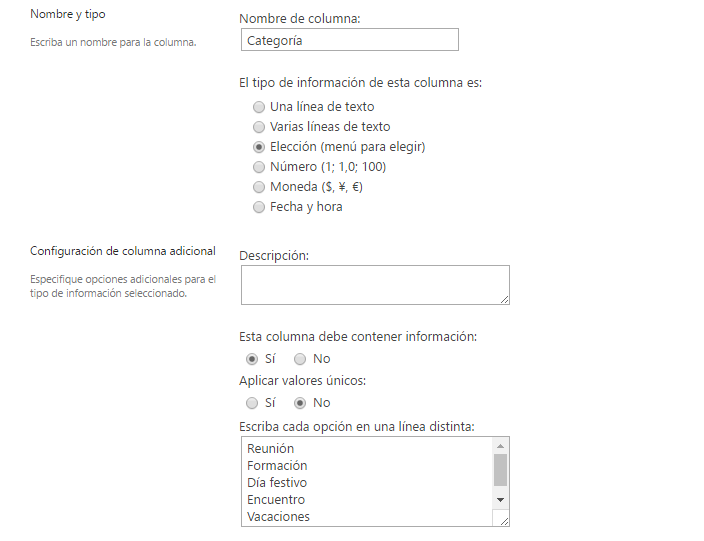The width and height of the screenshot is (704, 541).
Task: Choose 'Moneda ($, ¥, €)' column type
Action: point(259,187)
